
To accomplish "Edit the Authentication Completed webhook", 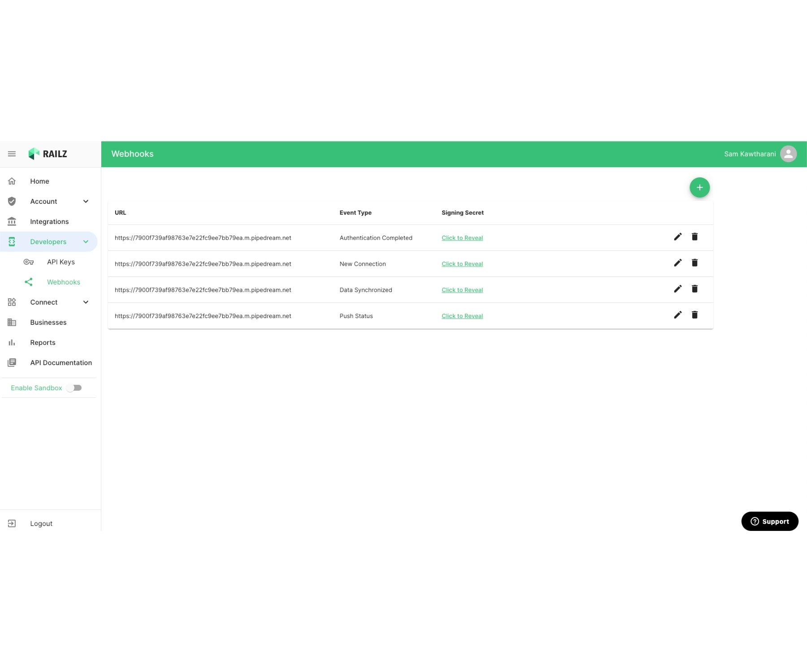I will click(x=677, y=237).
